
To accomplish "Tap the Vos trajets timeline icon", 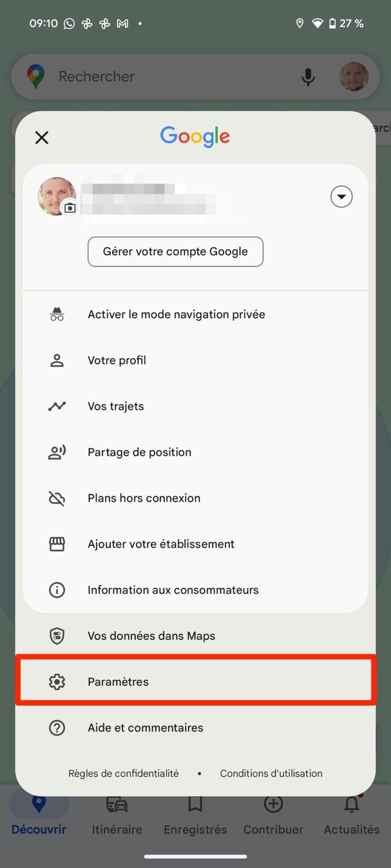I will [57, 406].
